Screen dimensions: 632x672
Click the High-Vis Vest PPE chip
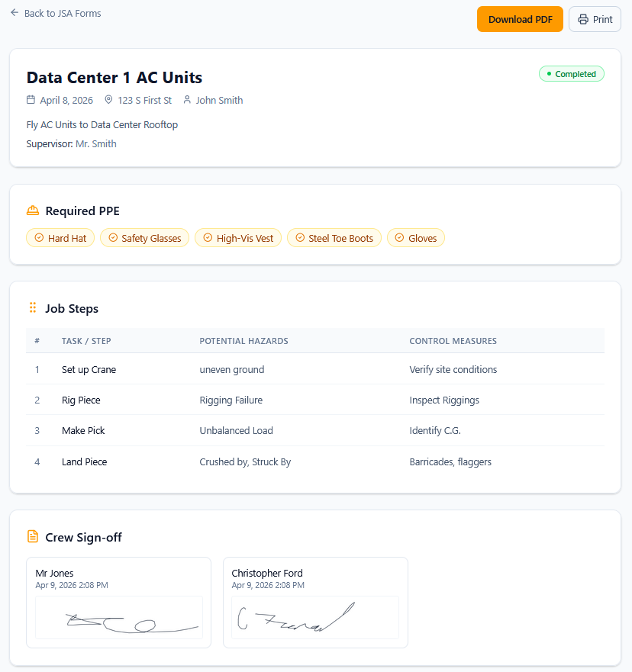coord(238,238)
